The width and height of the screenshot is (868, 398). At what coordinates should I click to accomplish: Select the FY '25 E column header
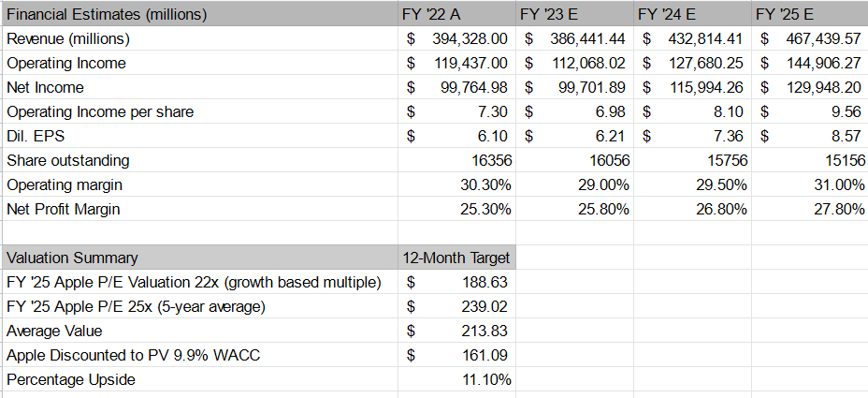click(810, 14)
